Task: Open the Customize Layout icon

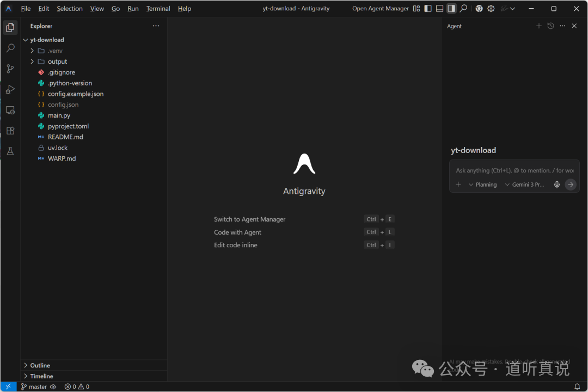Action: pos(416,8)
